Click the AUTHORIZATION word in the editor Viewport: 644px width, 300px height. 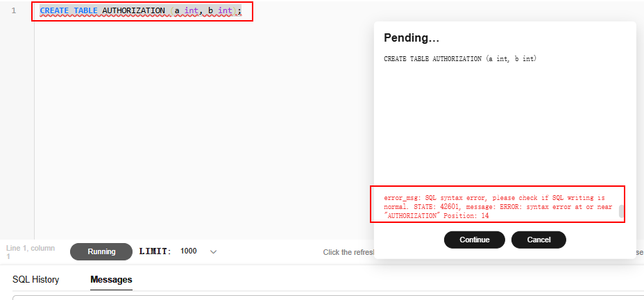(133, 10)
